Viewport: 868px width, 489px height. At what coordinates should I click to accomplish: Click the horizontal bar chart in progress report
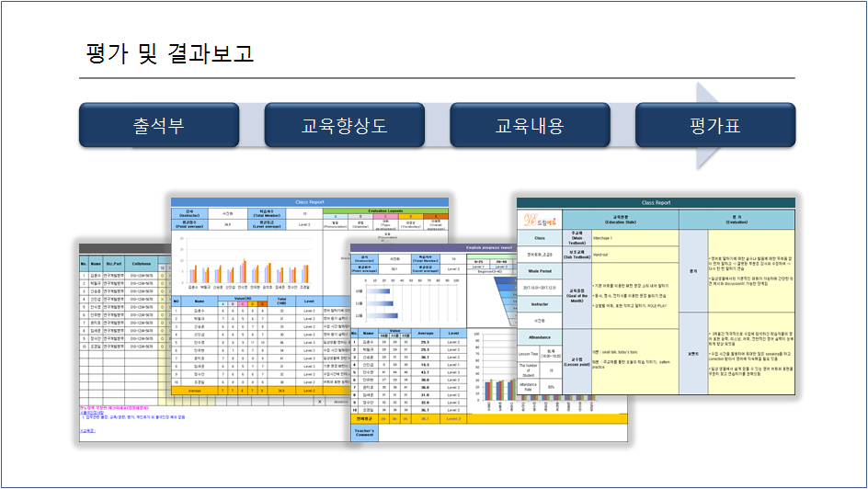(x=395, y=296)
